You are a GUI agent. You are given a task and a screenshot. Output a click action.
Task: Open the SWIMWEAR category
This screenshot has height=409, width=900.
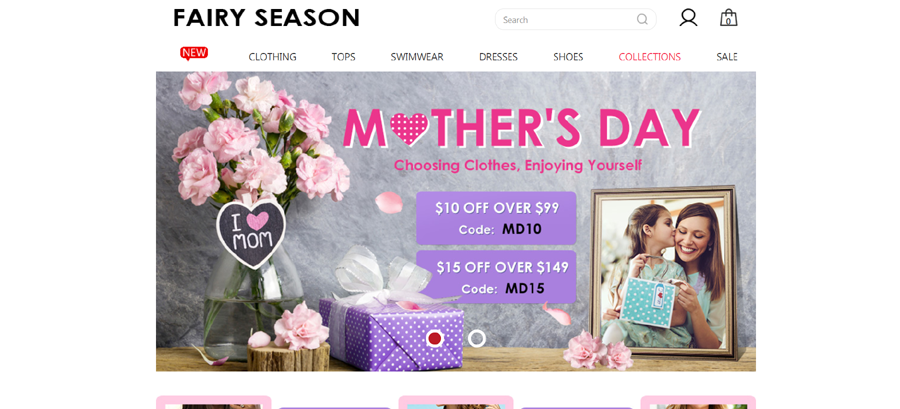pos(417,57)
